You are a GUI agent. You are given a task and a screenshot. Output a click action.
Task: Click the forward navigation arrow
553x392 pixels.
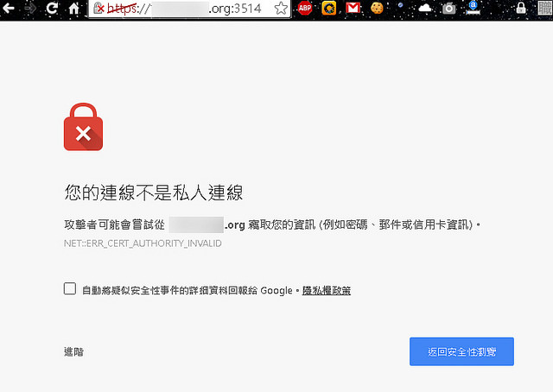pos(31,9)
